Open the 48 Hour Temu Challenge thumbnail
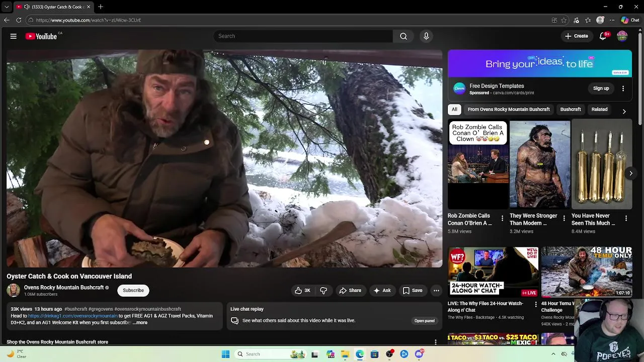The image size is (644, 362). click(x=587, y=271)
